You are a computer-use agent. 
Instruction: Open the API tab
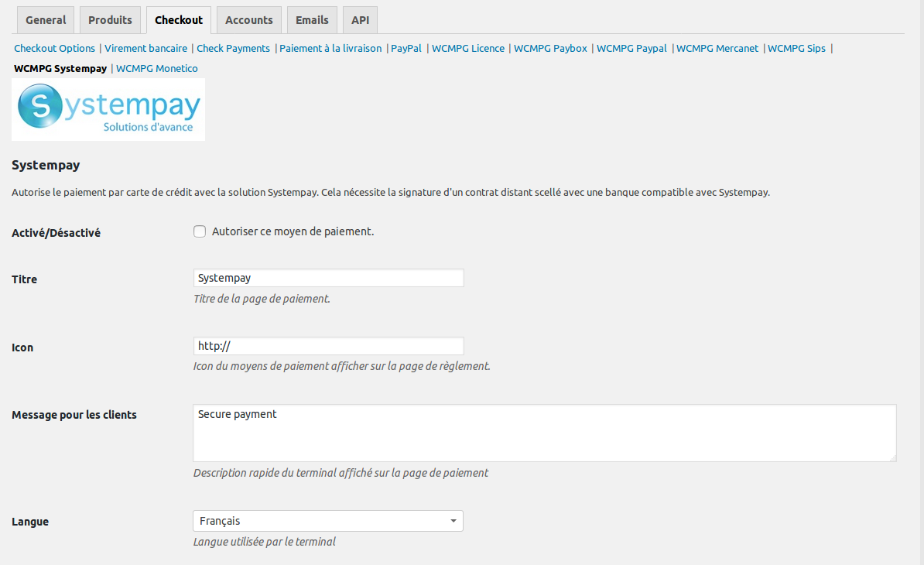tap(360, 20)
